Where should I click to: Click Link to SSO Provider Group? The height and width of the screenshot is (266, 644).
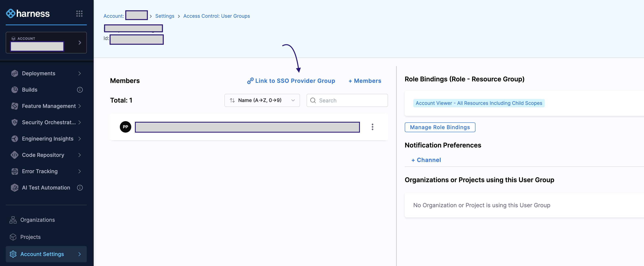coord(291,81)
